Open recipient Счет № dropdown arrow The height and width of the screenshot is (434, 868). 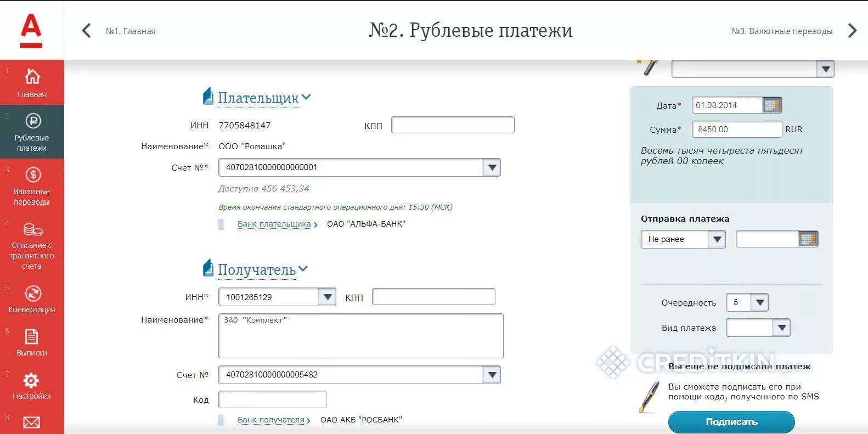(x=492, y=375)
